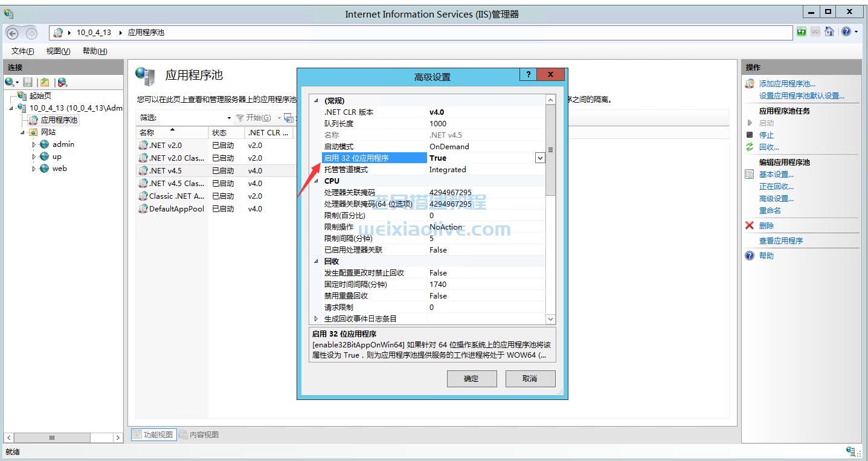Open the 视图(V) menu
Viewport: 868px width, 461px height.
pos(58,51)
